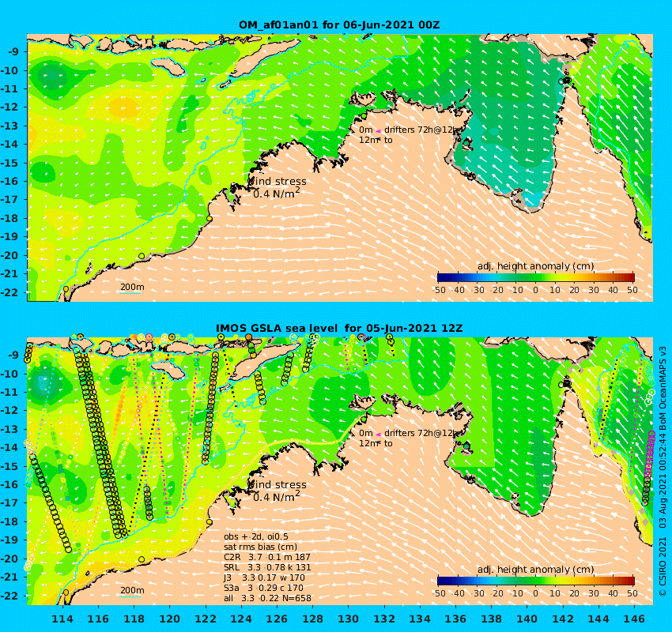Click the top map's 'wind stress 0.4 N/m²' label
This screenshot has width=672, height=632.
(278, 187)
